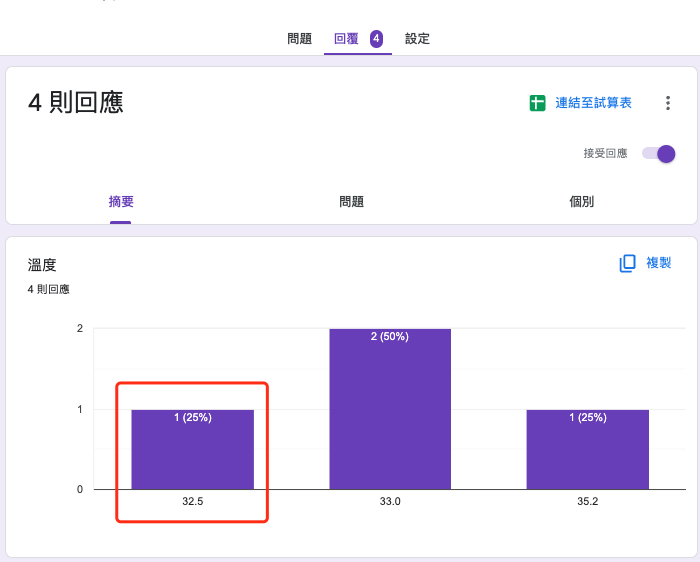The width and height of the screenshot is (700, 562).
Task: Switch to the 問題 top tab
Action: [x=299, y=39]
